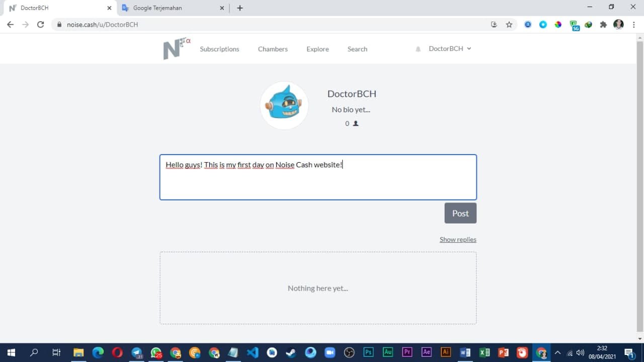Open the green globe download manager extension
Screen dimensions: 644x362
coord(588,24)
